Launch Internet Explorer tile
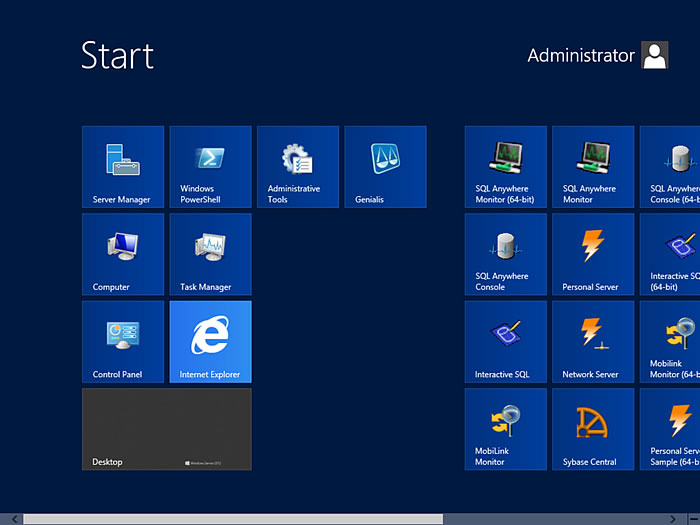 pyautogui.click(x=210, y=342)
